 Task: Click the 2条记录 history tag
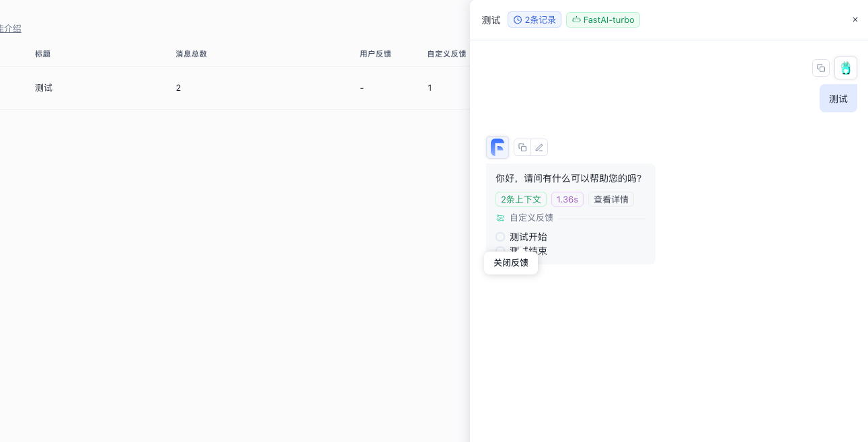534,20
